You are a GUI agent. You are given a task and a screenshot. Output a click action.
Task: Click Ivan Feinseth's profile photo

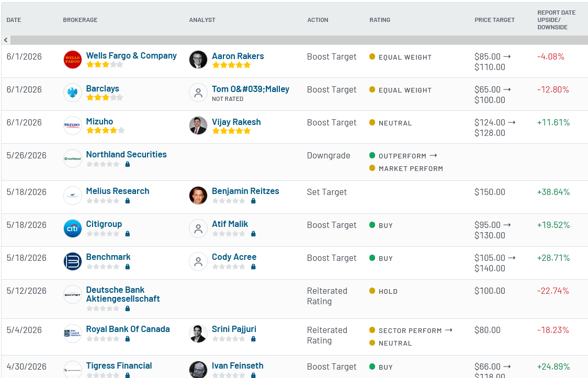[x=198, y=370]
